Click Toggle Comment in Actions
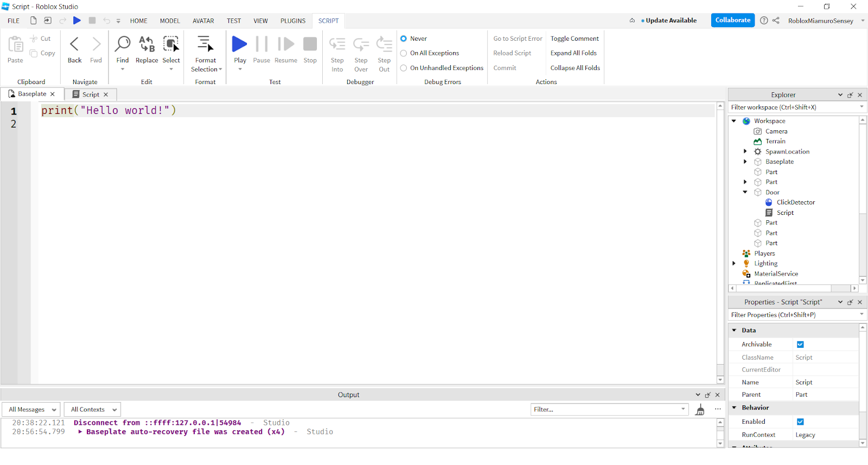This screenshot has width=868, height=465. coord(575,39)
